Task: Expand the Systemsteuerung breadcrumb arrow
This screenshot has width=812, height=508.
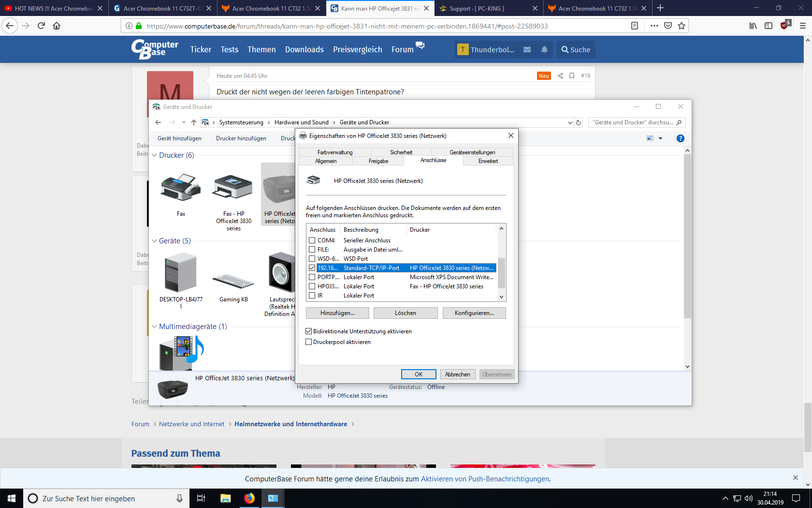Action: [269, 123]
